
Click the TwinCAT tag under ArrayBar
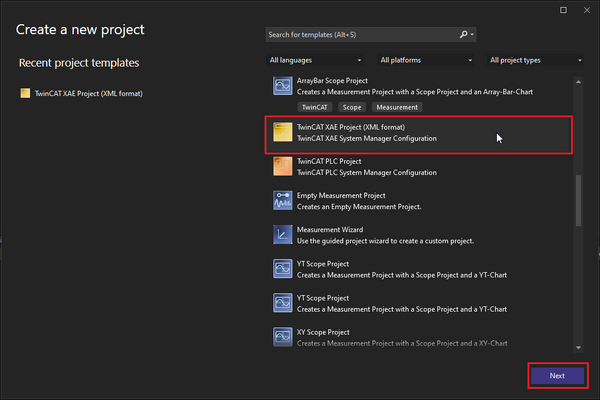(x=314, y=106)
